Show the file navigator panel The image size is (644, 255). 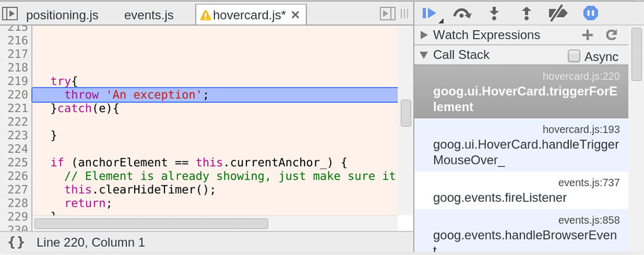[11, 13]
